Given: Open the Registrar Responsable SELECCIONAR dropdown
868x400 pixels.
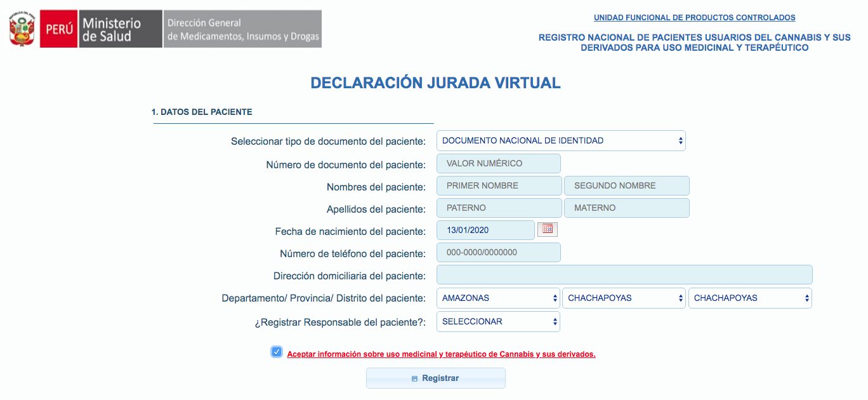Looking at the screenshot, I should pyautogui.click(x=498, y=321).
